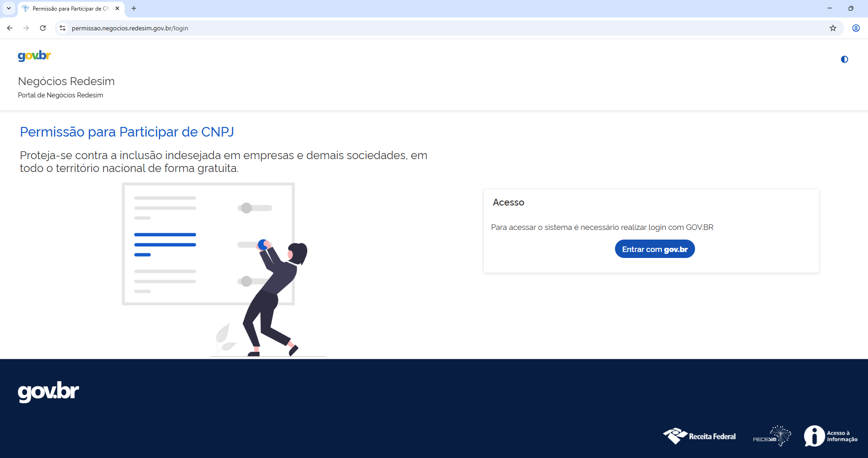Click the Negócios Redesim portal title

coord(66,81)
